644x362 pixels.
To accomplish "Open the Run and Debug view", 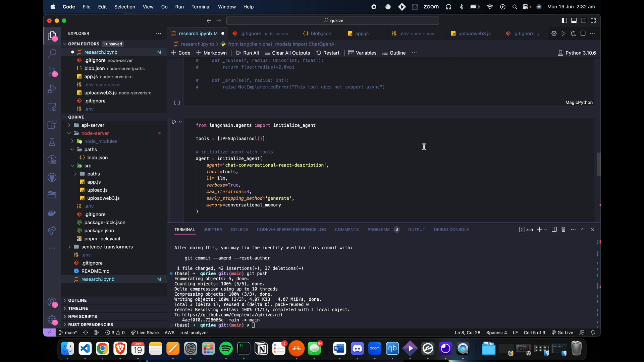I will [x=52, y=89].
